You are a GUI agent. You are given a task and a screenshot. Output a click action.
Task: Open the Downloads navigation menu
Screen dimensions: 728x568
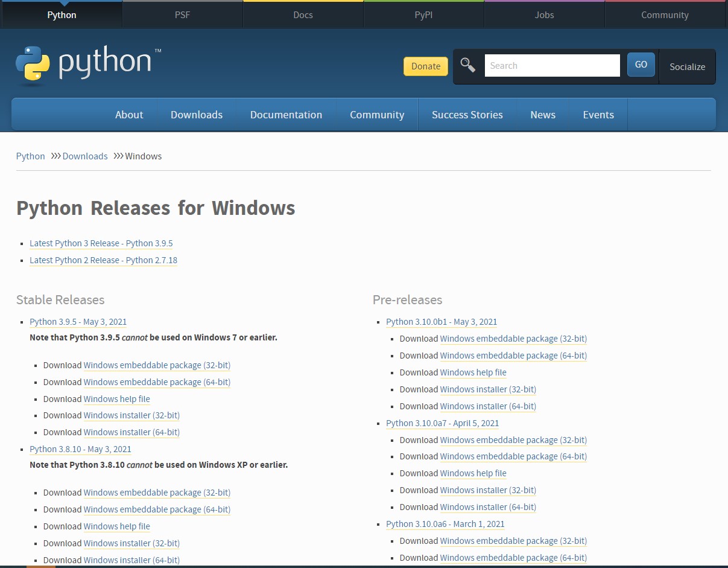(x=197, y=115)
